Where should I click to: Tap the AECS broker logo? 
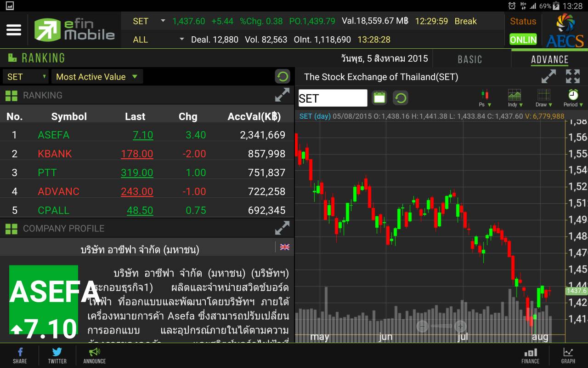tap(565, 30)
